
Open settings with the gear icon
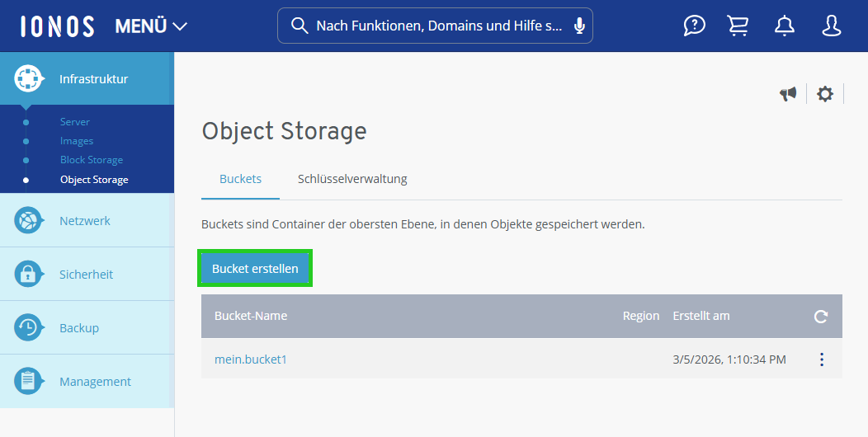825,94
